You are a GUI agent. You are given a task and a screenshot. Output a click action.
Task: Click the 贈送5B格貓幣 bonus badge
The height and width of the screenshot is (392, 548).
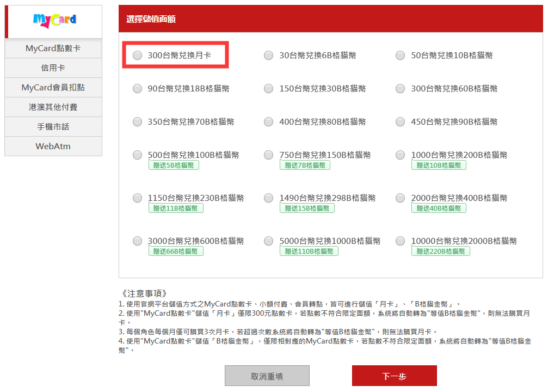click(x=174, y=165)
